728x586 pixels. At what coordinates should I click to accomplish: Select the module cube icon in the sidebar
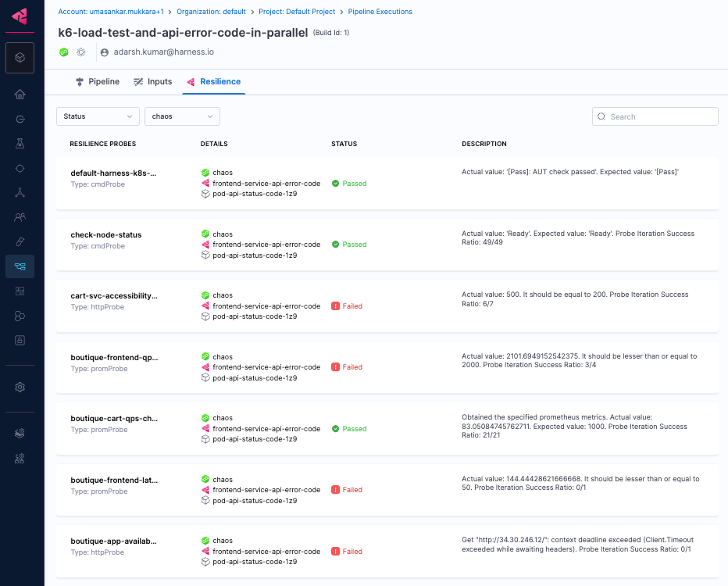[x=20, y=58]
